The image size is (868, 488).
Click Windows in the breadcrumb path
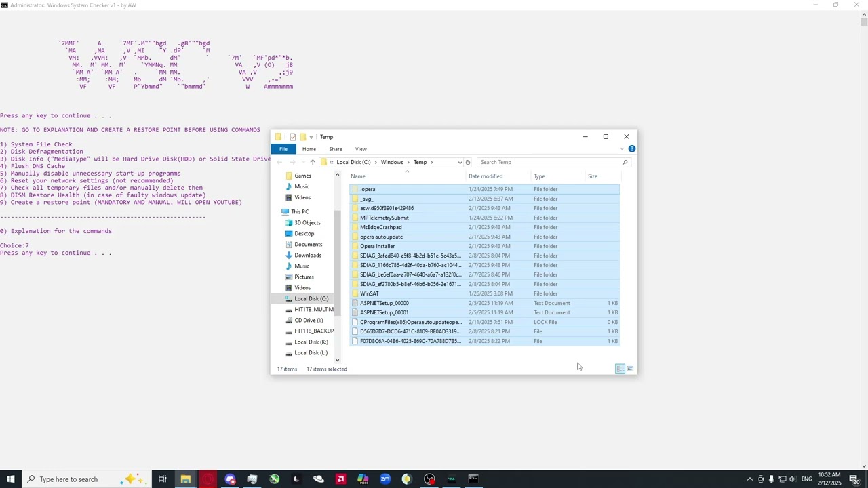[392, 162]
